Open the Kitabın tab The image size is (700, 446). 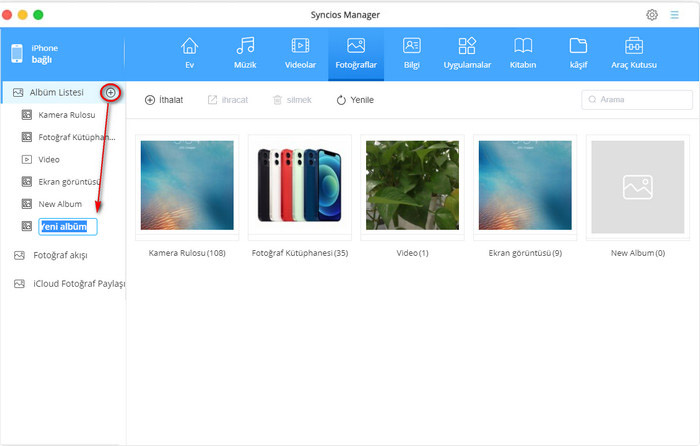(x=523, y=54)
